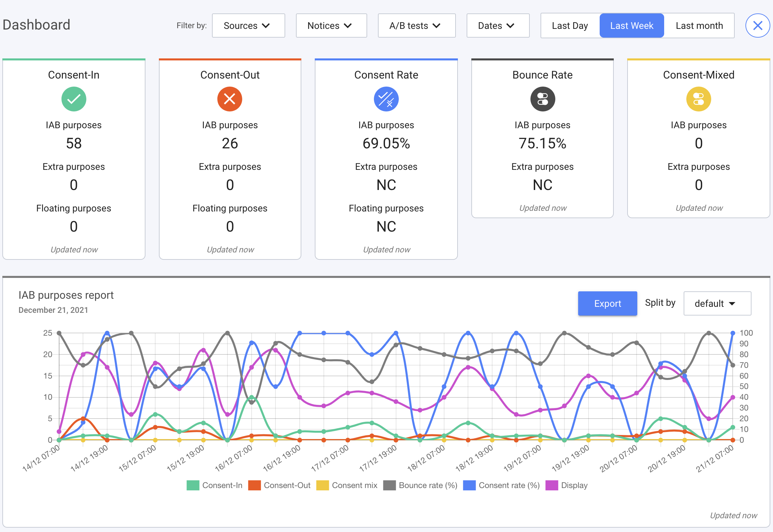Toggle Display series in chart legend
The width and height of the screenshot is (773, 532).
tap(574, 485)
